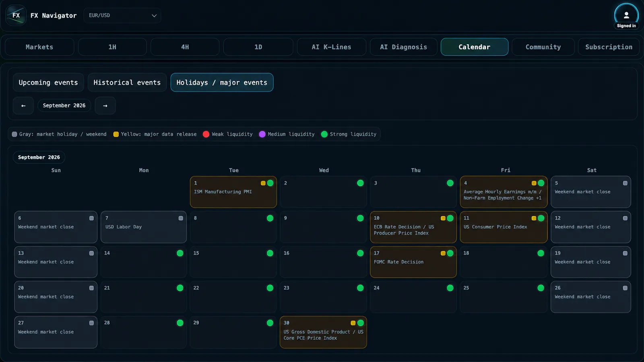Go to previous month with left arrow
644x362 pixels.
[x=23, y=105]
